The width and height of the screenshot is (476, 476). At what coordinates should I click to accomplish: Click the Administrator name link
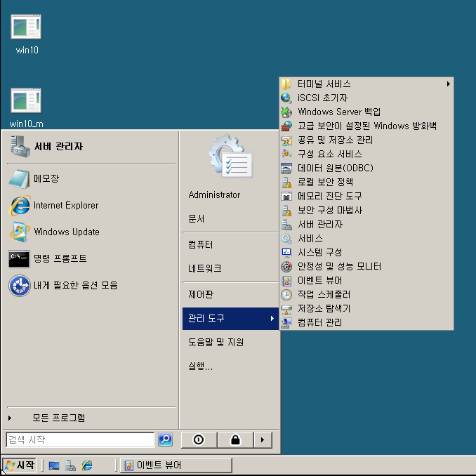pos(214,194)
